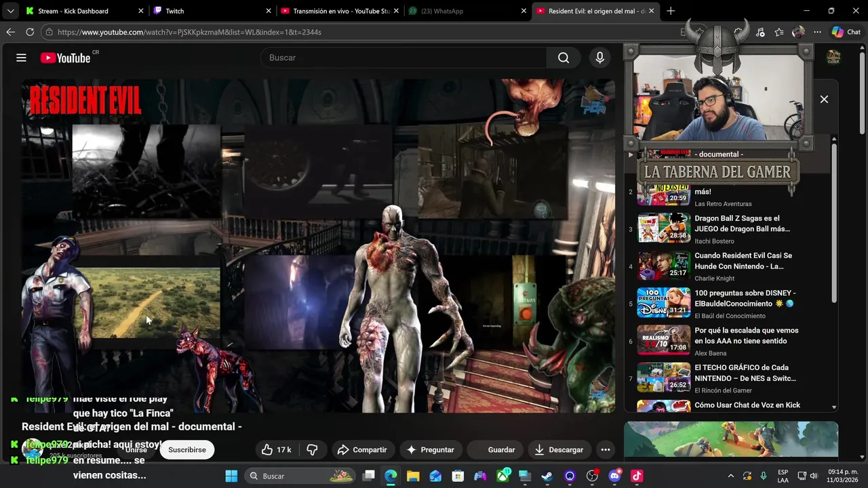Screen dimensions: 868x488
Task: Open more actions ellipsis beside Descargar
Action: (x=606, y=449)
